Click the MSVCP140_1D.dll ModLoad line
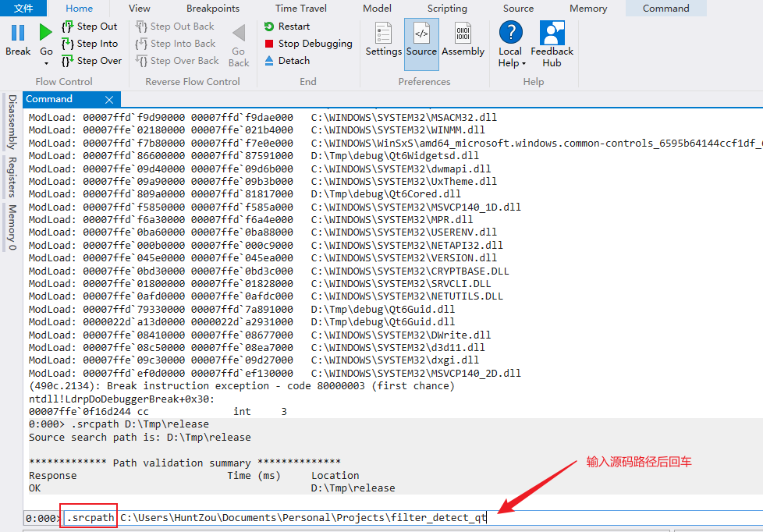The width and height of the screenshot is (763, 532). coord(275,207)
